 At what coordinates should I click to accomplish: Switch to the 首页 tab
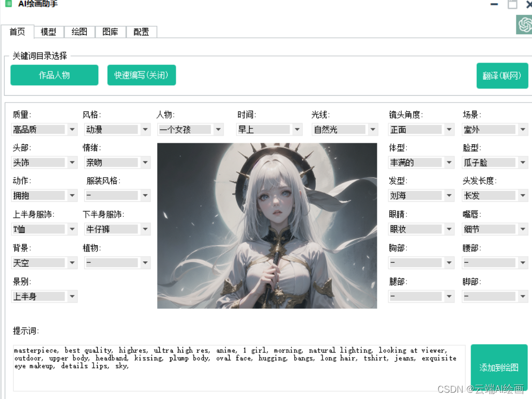17,32
